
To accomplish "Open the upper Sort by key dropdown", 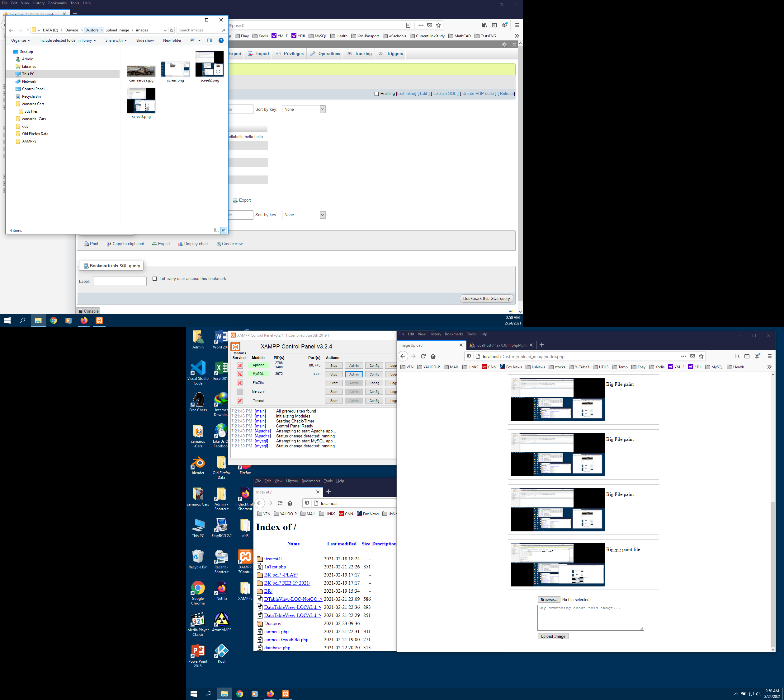I will point(304,109).
